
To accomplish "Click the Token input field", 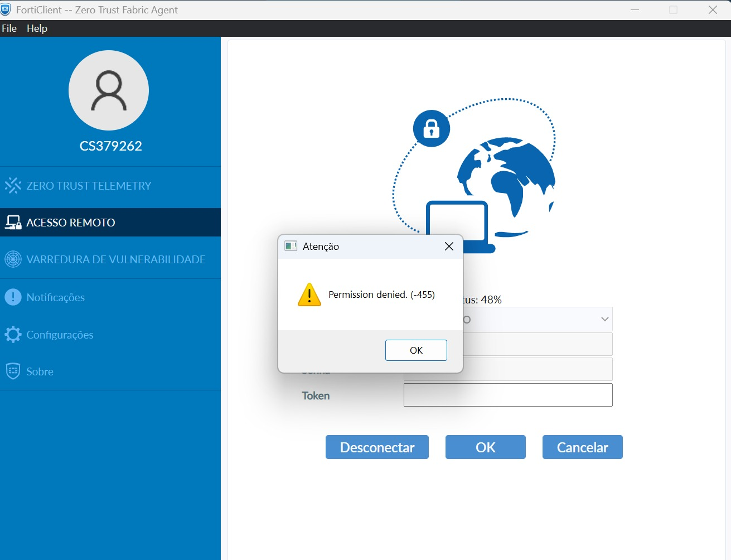I will [x=508, y=395].
